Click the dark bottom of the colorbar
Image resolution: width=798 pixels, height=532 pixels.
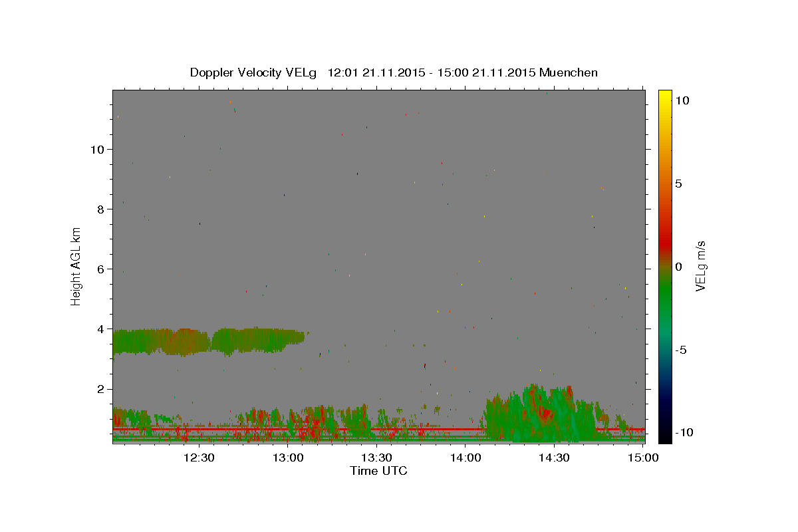point(664,429)
